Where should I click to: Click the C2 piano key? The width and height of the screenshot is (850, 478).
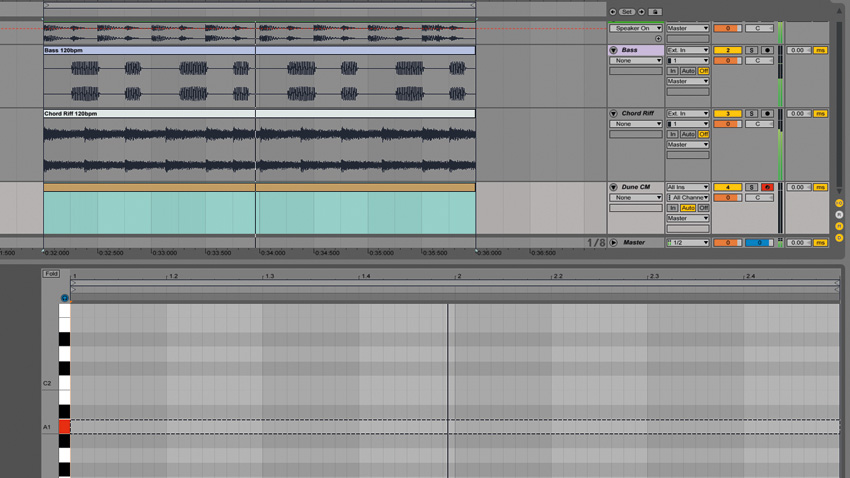(x=65, y=383)
